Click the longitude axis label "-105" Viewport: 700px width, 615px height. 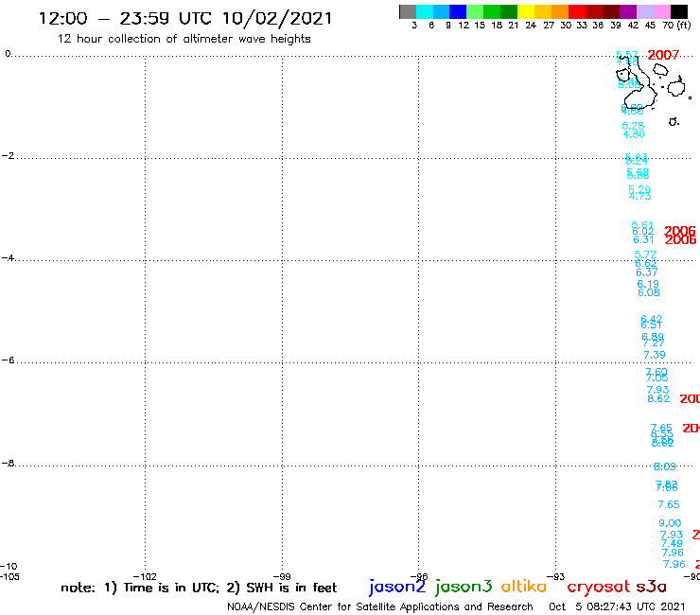tap(9, 576)
